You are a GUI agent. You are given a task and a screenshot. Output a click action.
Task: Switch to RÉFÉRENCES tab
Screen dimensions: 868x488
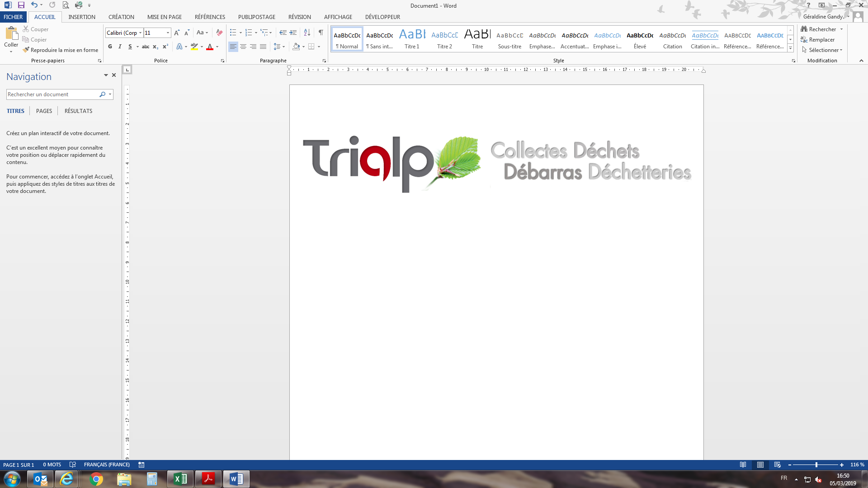(210, 17)
